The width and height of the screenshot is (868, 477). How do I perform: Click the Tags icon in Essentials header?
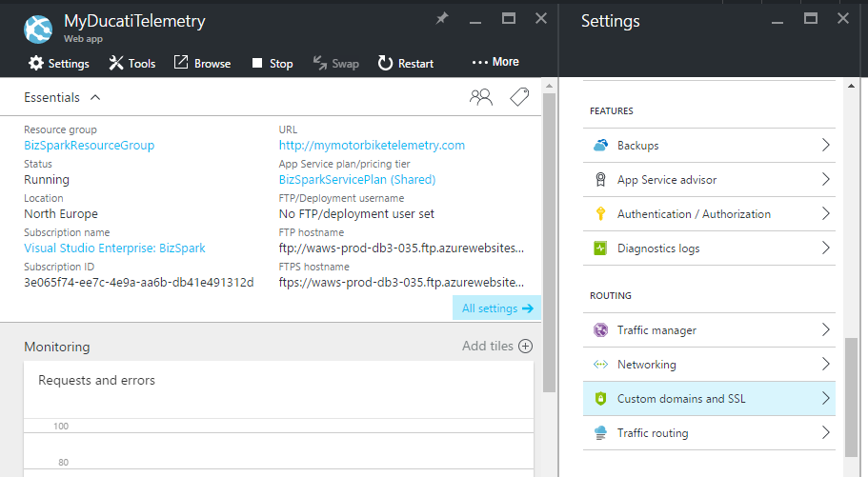[518, 96]
